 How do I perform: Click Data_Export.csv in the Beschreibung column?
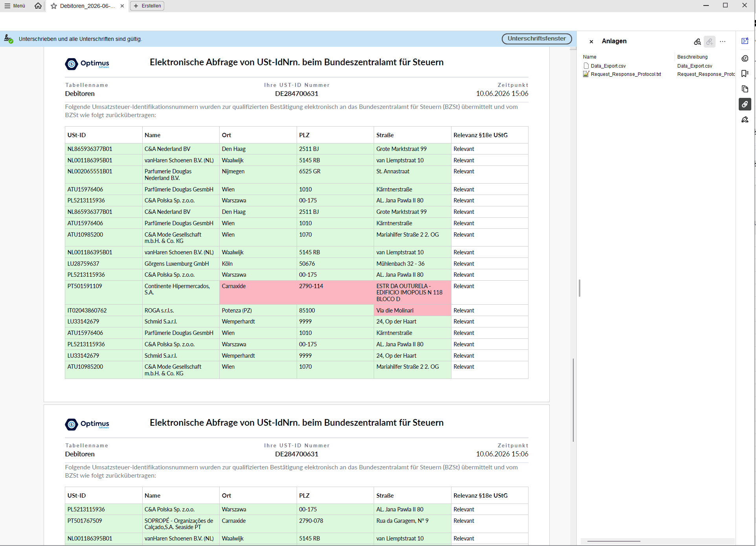[x=695, y=66]
